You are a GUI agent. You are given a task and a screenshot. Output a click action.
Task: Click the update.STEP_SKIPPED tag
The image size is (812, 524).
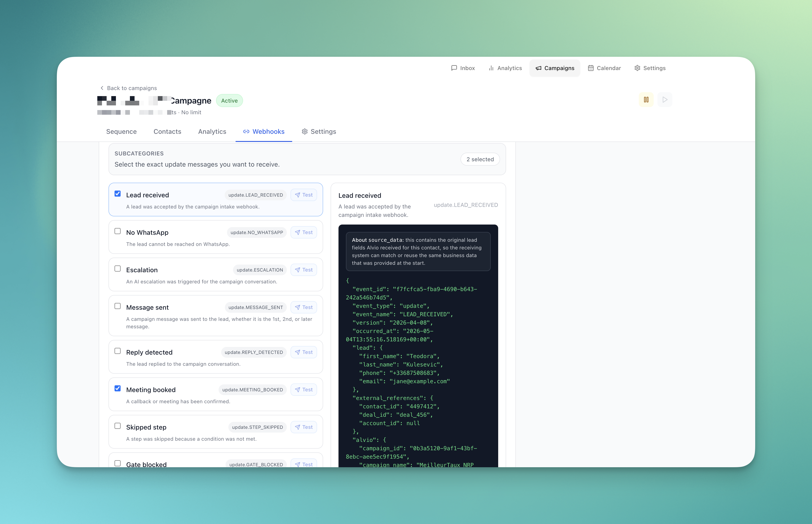tap(257, 427)
